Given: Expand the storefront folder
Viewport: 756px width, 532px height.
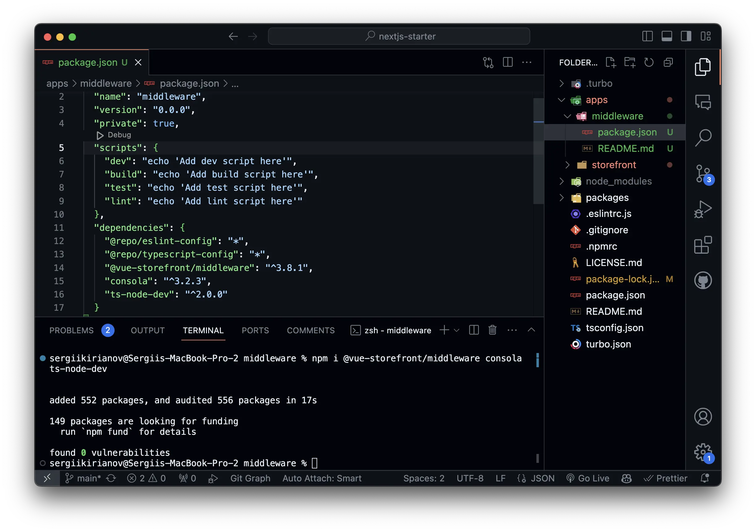Looking at the screenshot, I should [x=613, y=165].
